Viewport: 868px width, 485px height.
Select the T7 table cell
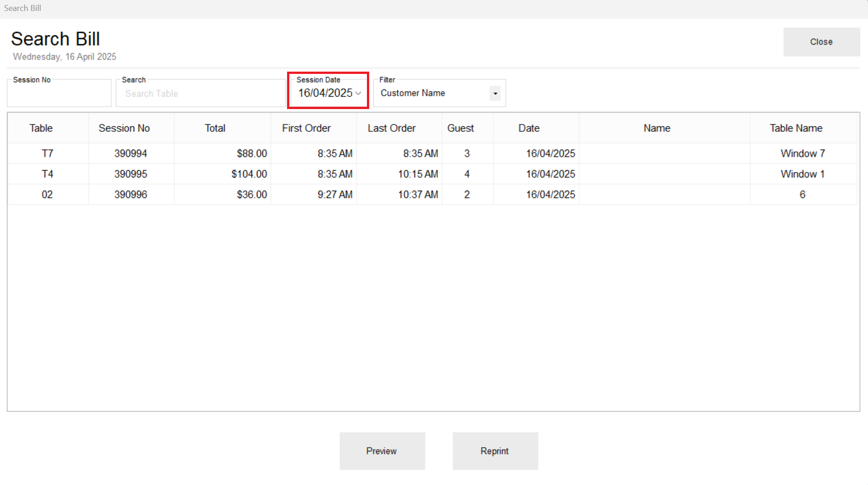point(47,153)
